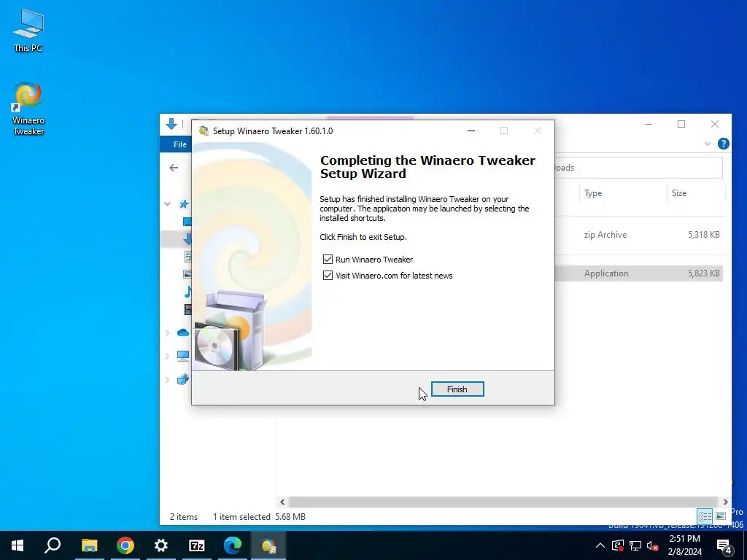This screenshot has width=747, height=560.
Task: Uncheck Visit Winaero.com for latest news
Action: 328,275
